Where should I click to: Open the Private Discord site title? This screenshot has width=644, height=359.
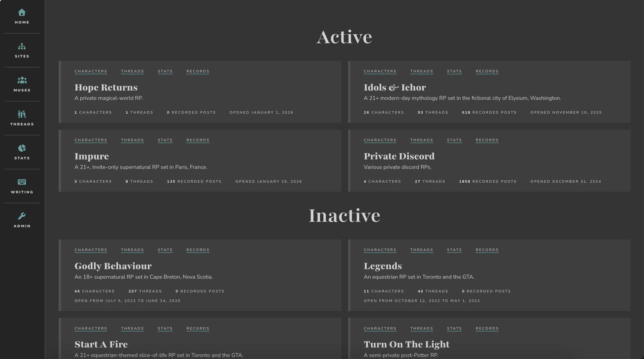click(399, 157)
